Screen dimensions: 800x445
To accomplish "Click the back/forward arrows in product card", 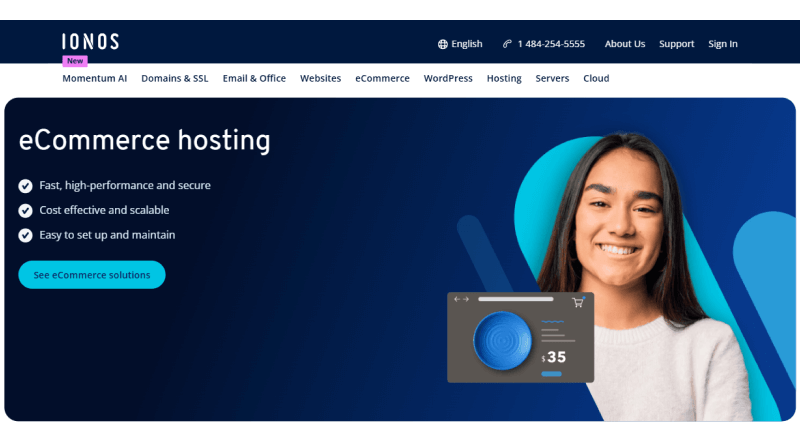I will tap(461, 299).
